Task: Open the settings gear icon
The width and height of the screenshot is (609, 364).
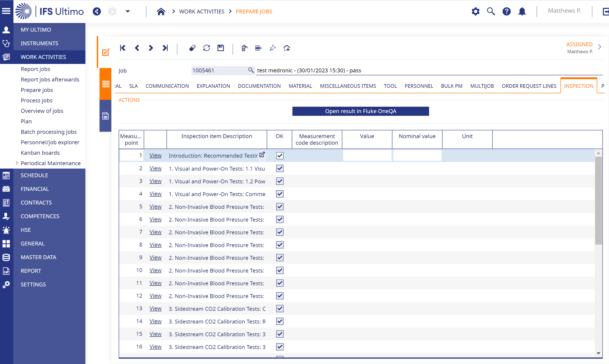Action: [x=475, y=11]
